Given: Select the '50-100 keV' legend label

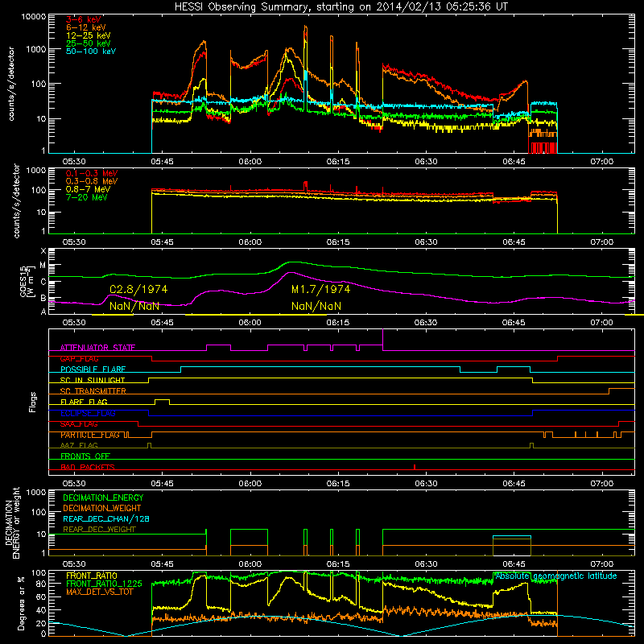Looking at the screenshot, I should point(91,52).
